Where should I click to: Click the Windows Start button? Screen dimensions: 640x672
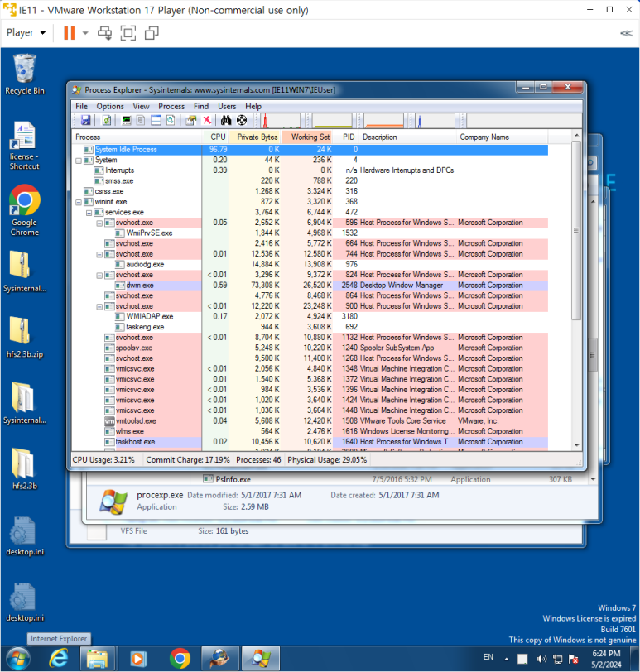click(17, 658)
